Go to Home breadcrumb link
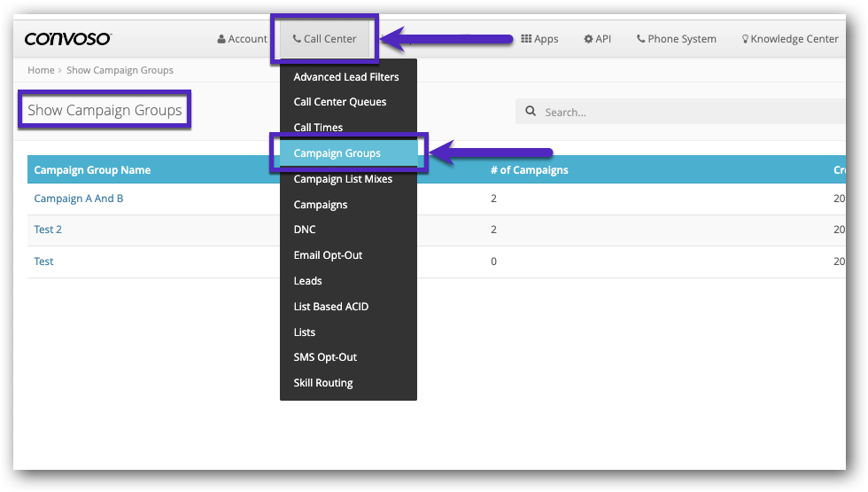Screen dimensions: 868x492 [x=41, y=70]
